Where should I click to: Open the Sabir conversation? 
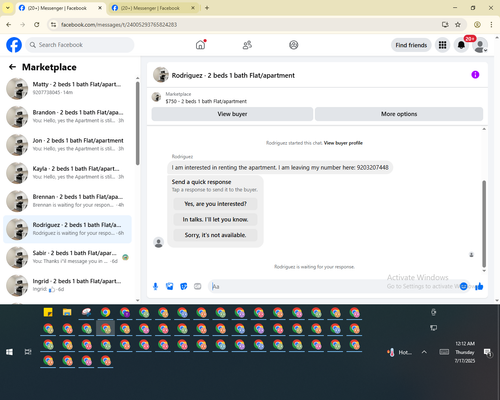[x=67, y=257]
